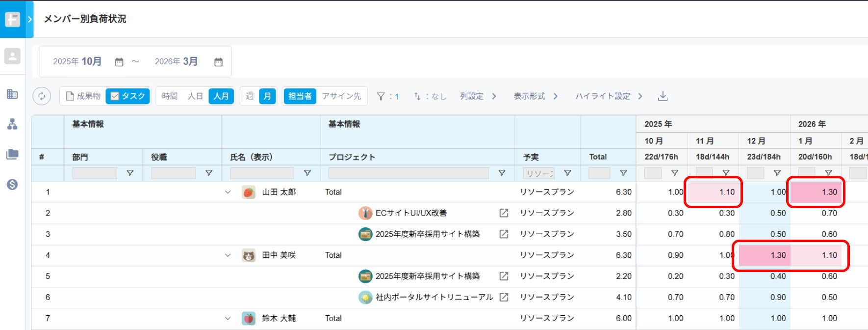The width and height of the screenshot is (868, 330).
Task: Open the sort setting なし
Action: tap(430, 96)
